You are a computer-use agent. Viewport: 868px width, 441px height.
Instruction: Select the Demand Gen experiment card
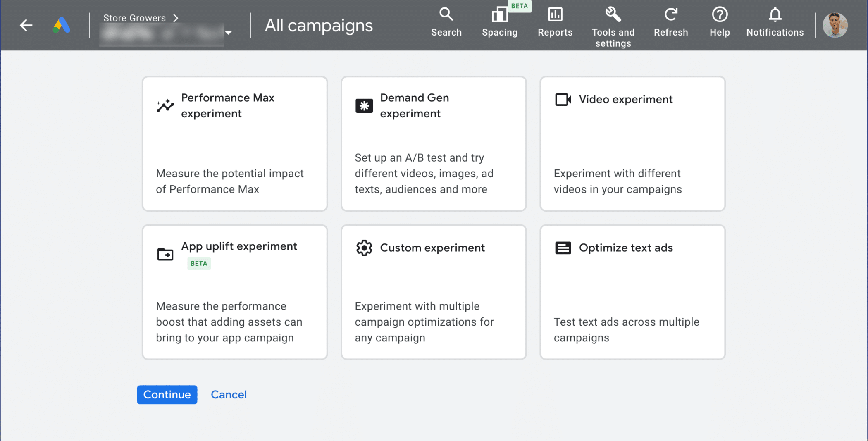[434, 143]
